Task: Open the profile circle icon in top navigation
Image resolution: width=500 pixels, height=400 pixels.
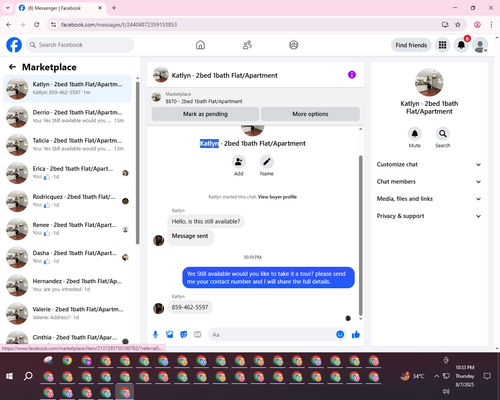Action: [294, 45]
